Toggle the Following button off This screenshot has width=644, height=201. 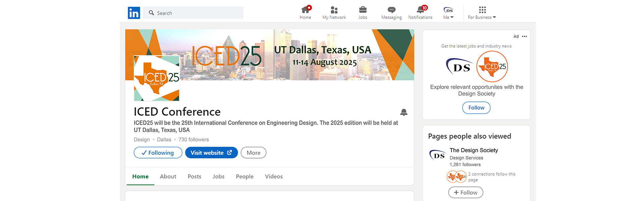pyautogui.click(x=158, y=153)
